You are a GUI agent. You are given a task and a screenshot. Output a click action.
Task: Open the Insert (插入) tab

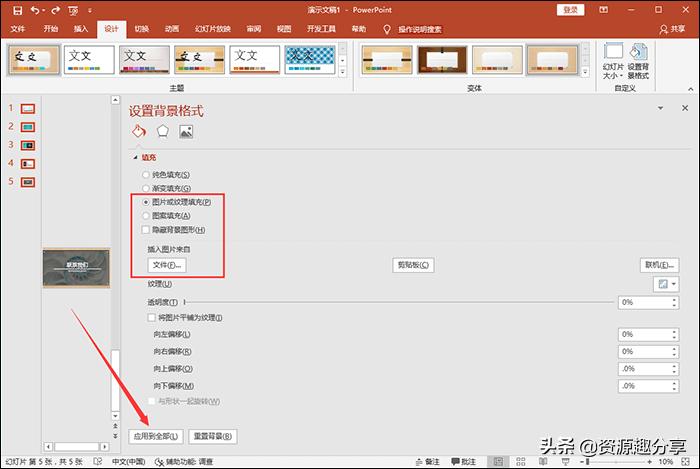coord(81,29)
